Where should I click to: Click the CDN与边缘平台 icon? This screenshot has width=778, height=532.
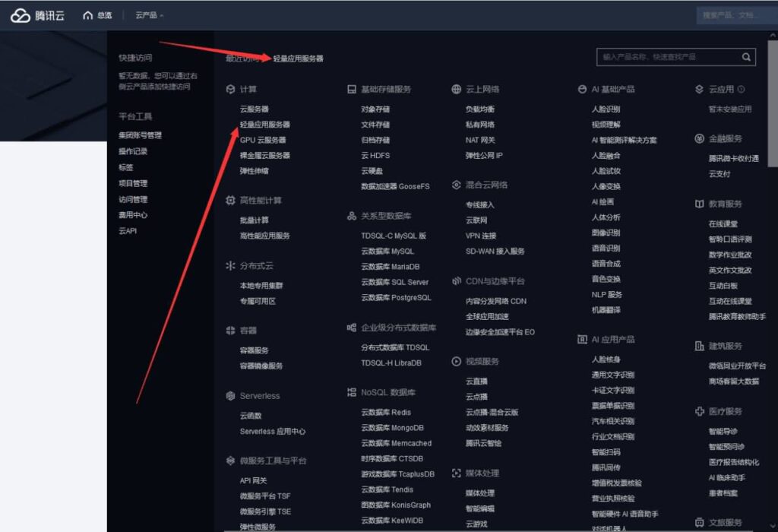pos(456,281)
